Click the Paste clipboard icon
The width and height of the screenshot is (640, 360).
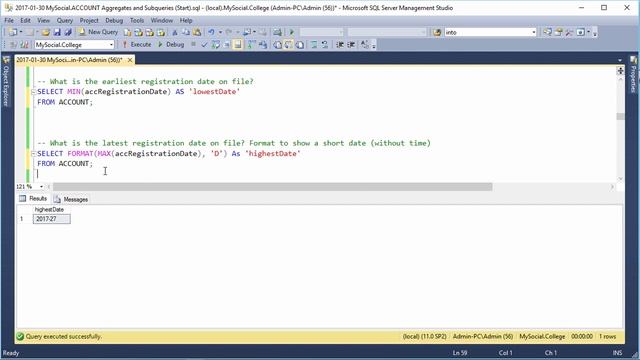[x=197, y=32]
